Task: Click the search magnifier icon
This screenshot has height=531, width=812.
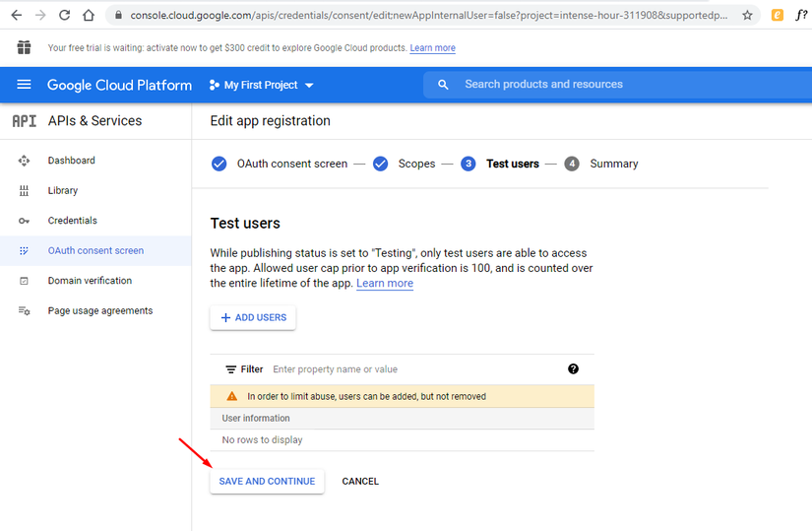Action: (x=443, y=85)
